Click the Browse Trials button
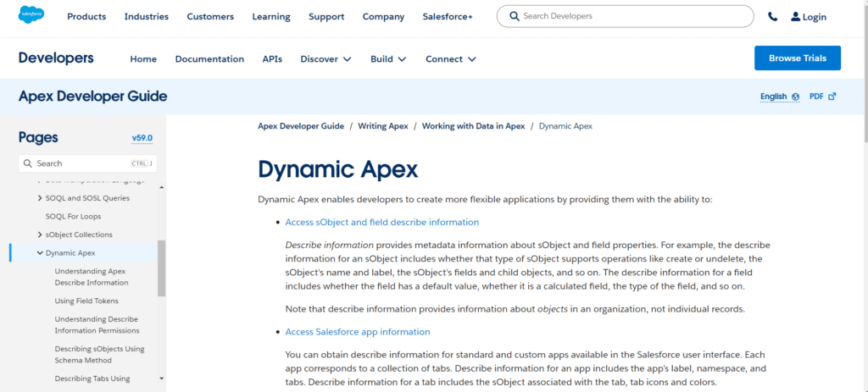 pos(797,58)
